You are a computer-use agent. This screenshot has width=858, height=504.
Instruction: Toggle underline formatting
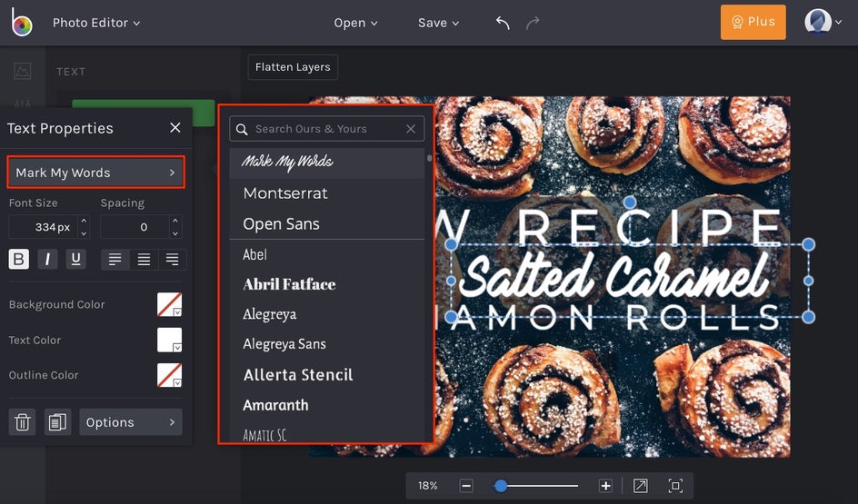click(x=76, y=259)
